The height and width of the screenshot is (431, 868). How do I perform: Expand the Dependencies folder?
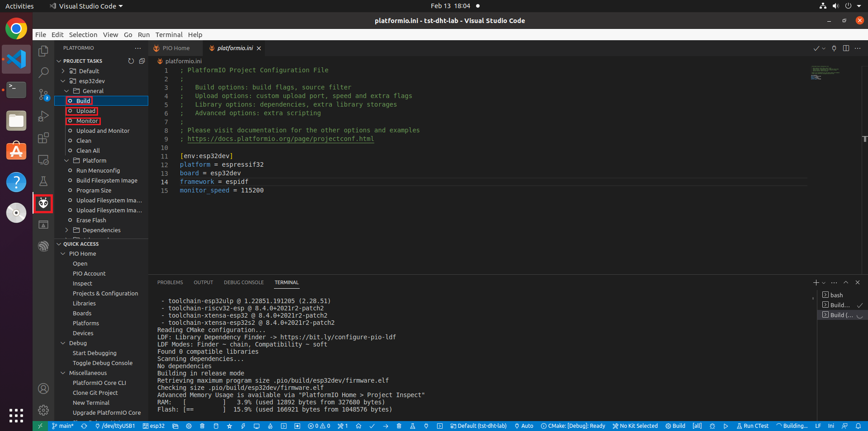click(67, 230)
